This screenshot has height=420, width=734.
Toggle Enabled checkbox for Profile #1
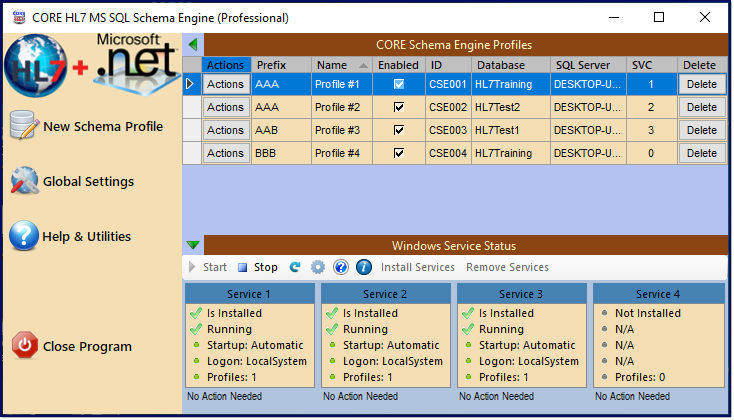[399, 84]
